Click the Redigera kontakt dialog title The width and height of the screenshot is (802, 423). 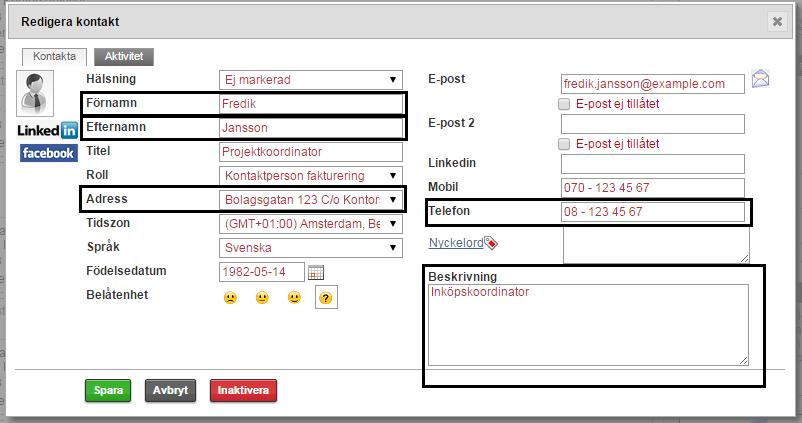point(70,22)
